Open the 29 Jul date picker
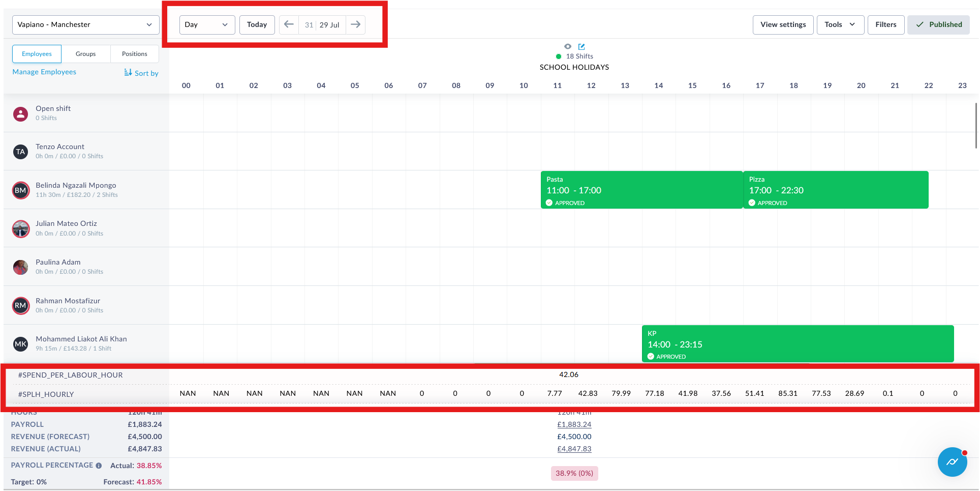The height and width of the screenshot is (491, 980). pos(322,24)
